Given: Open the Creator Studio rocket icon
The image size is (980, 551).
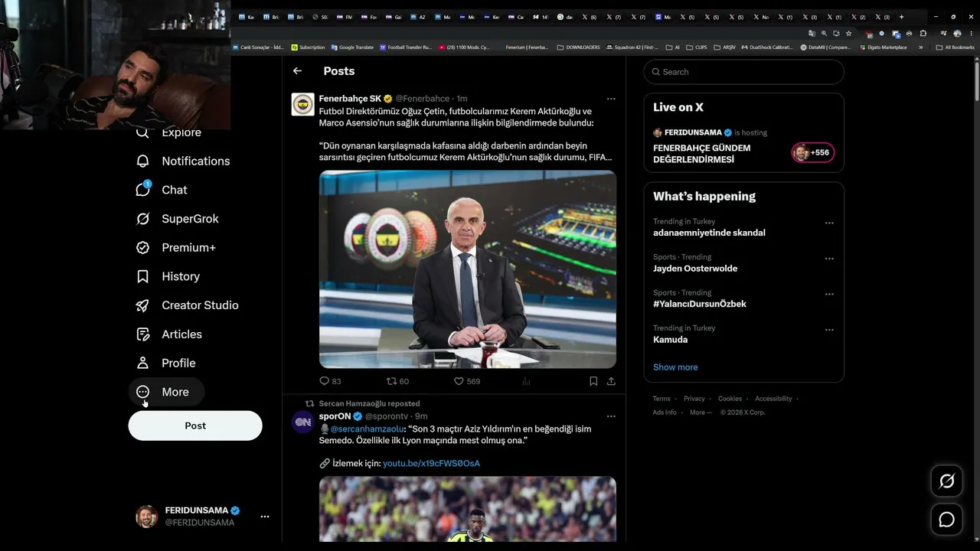Looking at the screenshot, I should (142, 305).
